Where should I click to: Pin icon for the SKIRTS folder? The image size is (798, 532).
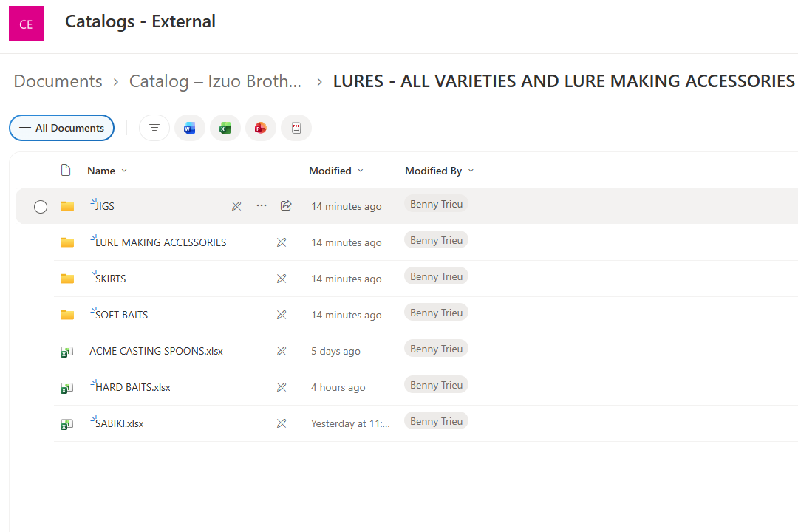(281, 279)
